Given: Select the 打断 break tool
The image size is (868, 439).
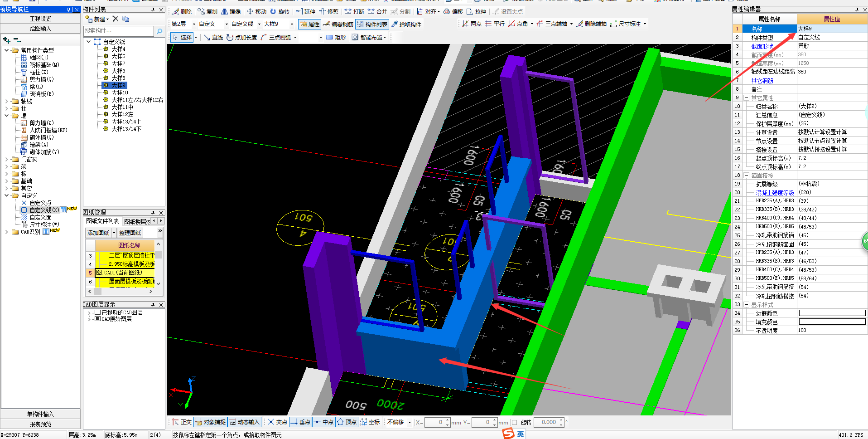Looking at the screenshot, I should tap(354, 11).
